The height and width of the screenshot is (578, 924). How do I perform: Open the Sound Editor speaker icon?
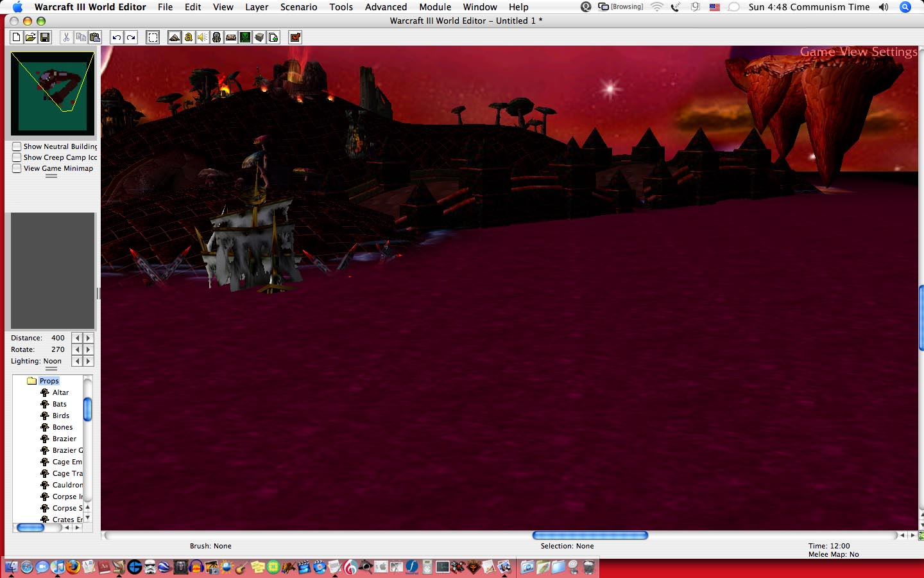click(x=202, y=37)
